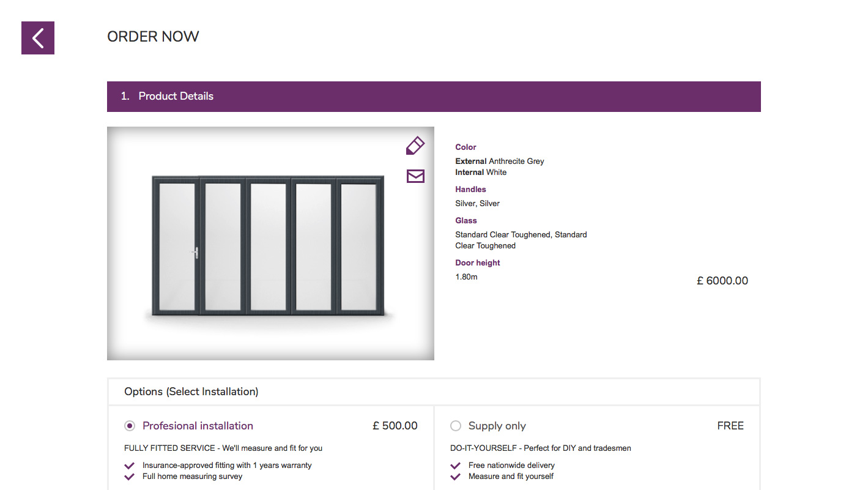Select the Profesional installation radio button
Image resolution: width=868 pixels, height=490 pixels.
pos(130,426)
